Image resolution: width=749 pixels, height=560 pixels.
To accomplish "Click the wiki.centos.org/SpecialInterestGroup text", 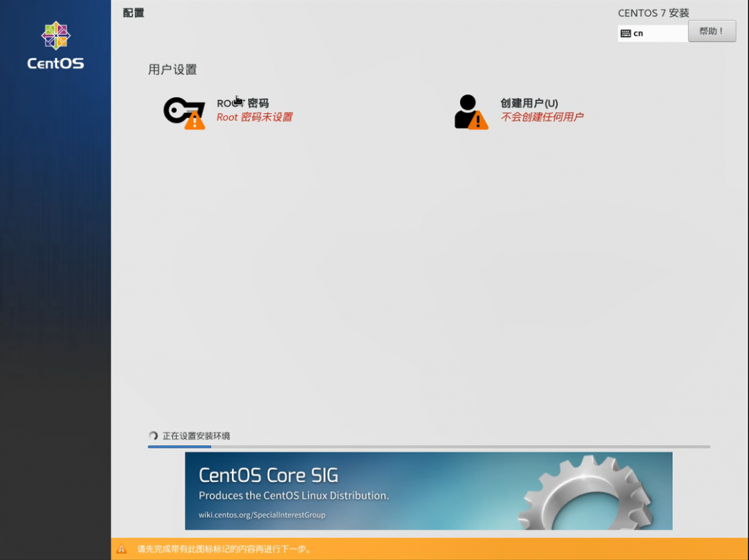I will 262,515.
